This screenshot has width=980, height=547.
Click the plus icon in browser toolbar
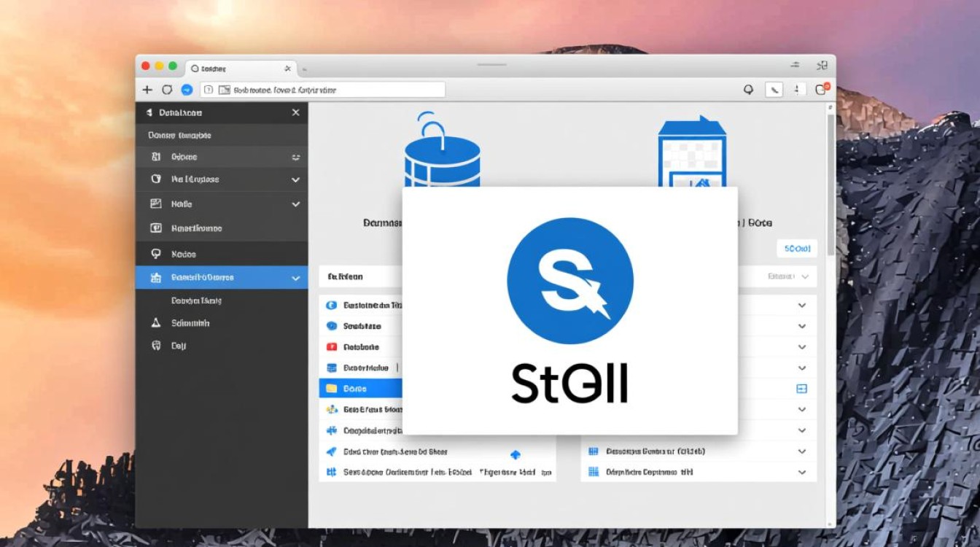point(147,90)
